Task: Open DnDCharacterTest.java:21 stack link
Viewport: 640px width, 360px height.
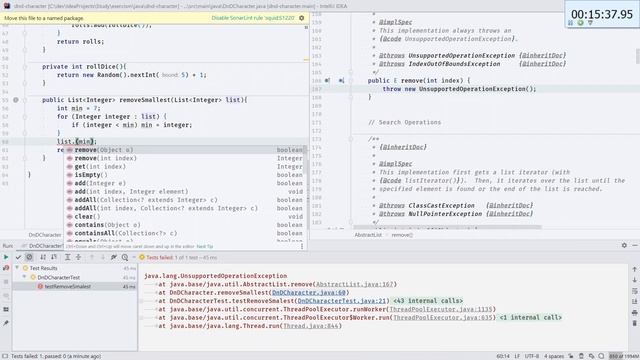Action: click(x=342, y=301)
